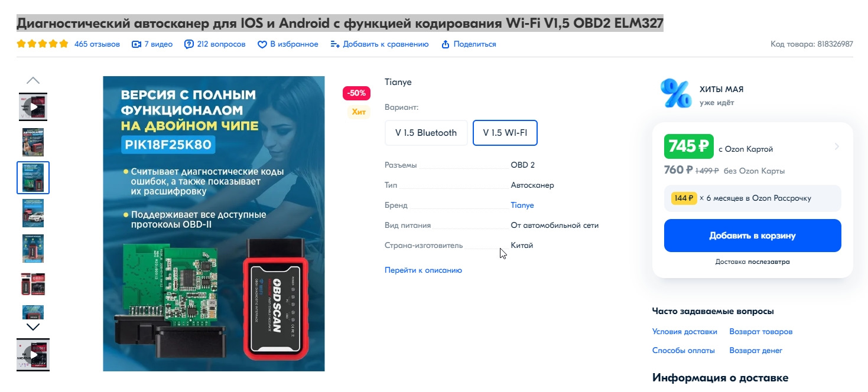The image size is (868, 392).
Task: Open the 465 отзывов reviews link
Action: pyautogui.click(x=97, y=44)
